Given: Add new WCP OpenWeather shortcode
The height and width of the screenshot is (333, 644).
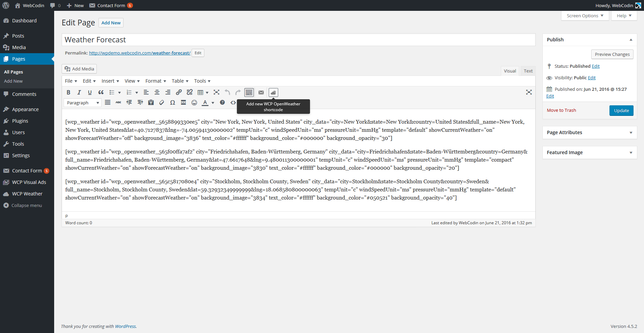Looking at the screenshot, I should click(273, 92).
